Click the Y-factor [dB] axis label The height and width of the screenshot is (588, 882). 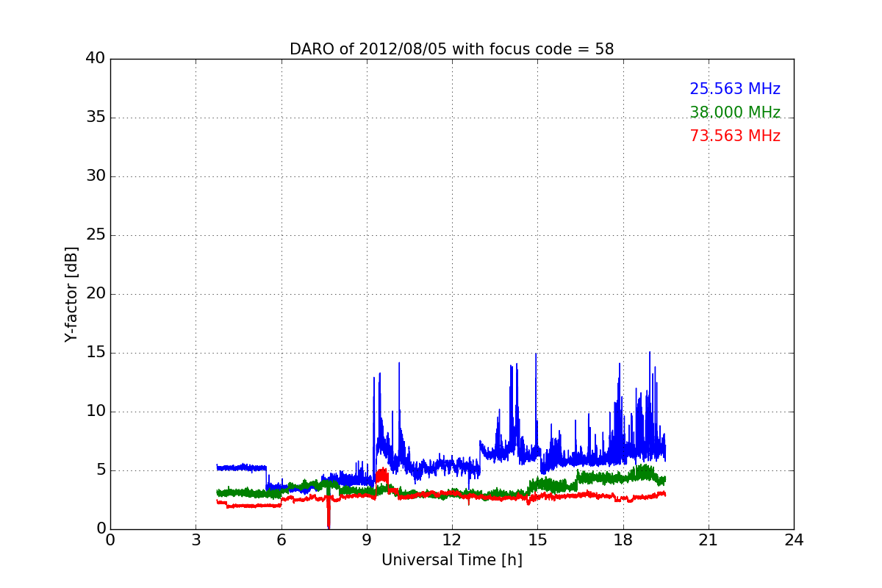point(71,294)
